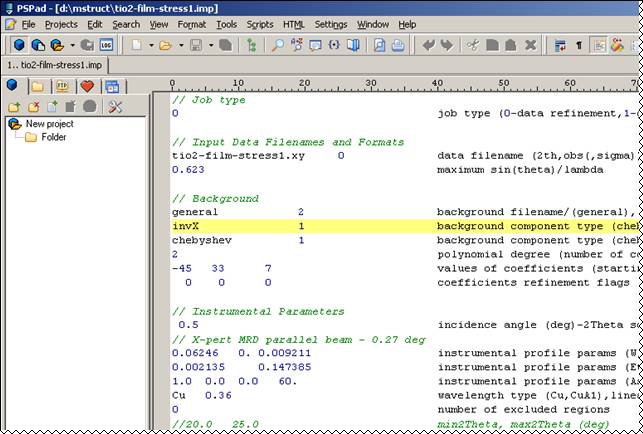Click the colorful C++ highlighter icon
643x434 pixels.
[617, 45]
